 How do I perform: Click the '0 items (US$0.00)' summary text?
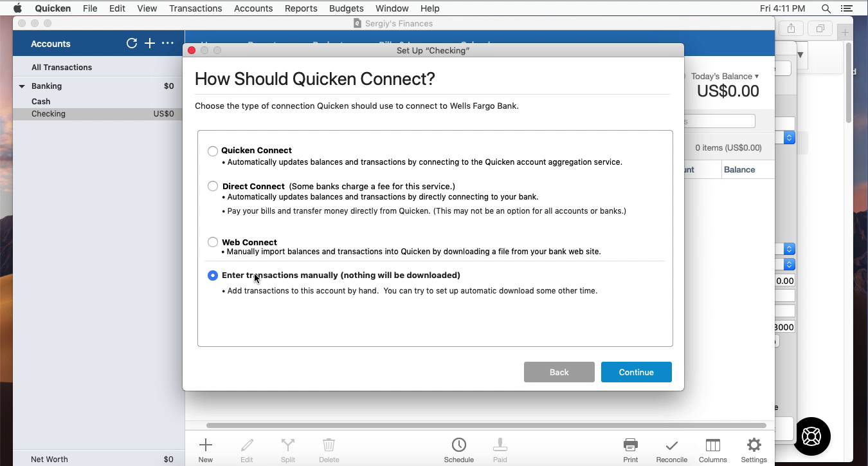coord(728,148)
